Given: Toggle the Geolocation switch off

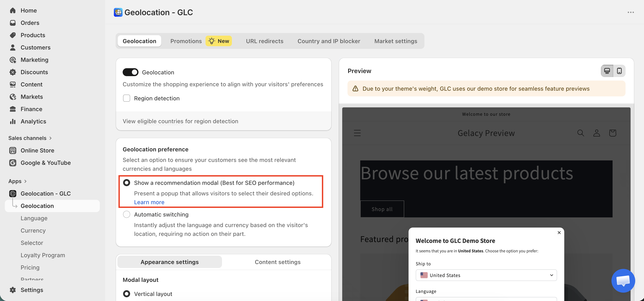Looking at the screenshot, I should point(130,72).
